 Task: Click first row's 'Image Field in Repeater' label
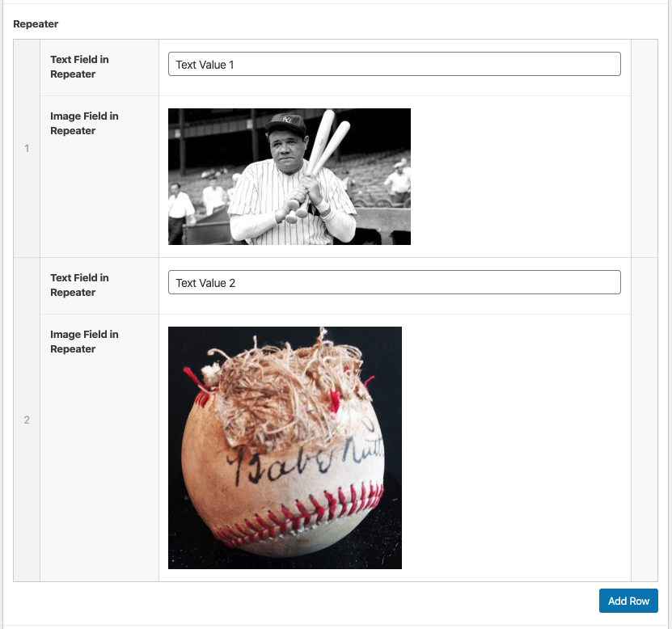(x=84, y=124)
